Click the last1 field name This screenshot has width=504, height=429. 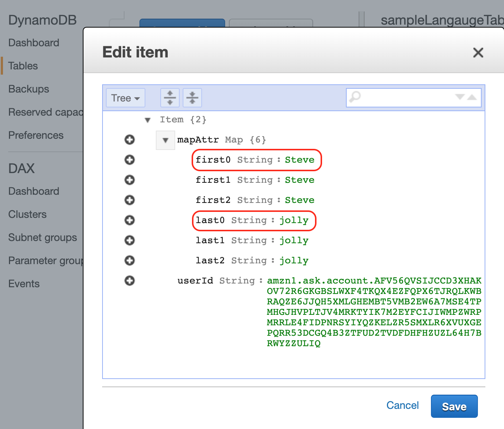210,241
